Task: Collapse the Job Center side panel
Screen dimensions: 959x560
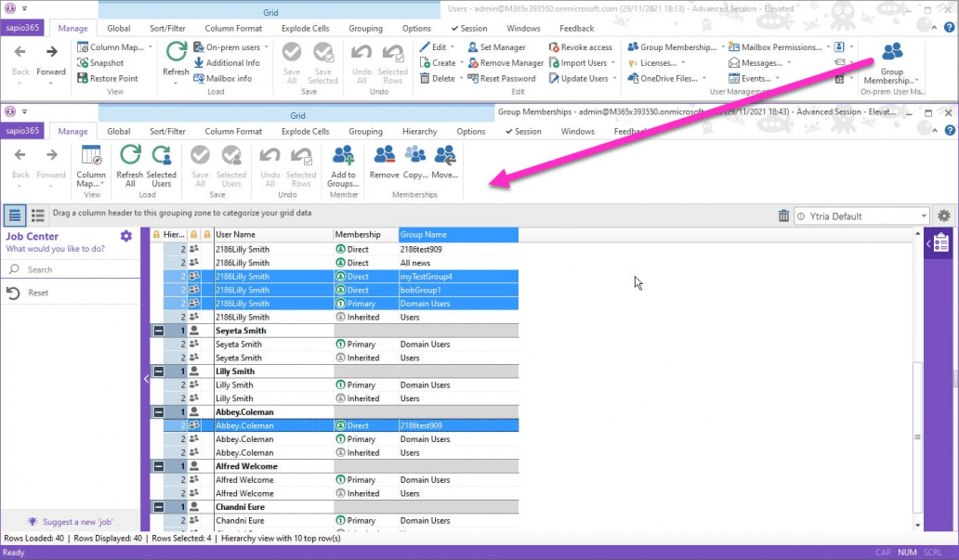Action: [x=146, y=379]
